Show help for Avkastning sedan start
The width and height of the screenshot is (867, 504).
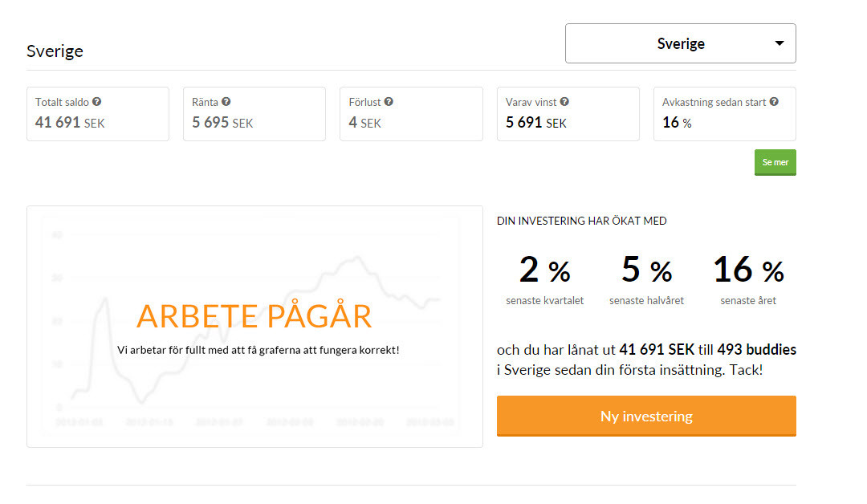(774, 103)
